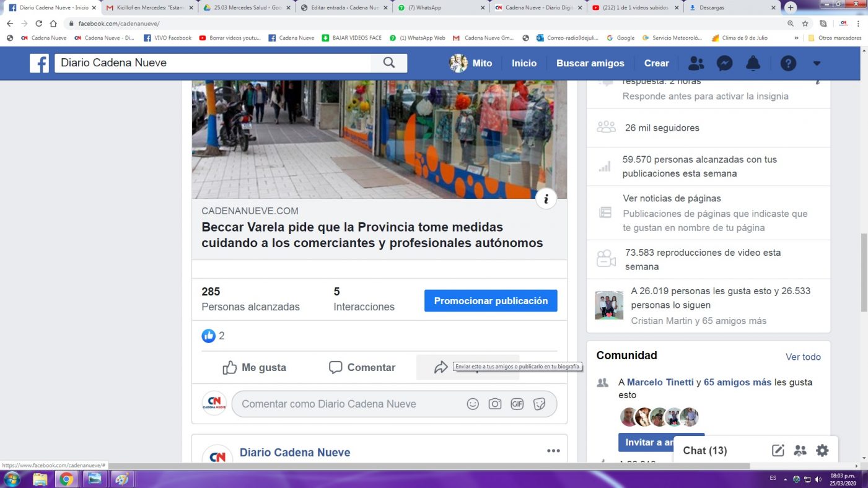Click Ver noticias de páginas
The image size is (868, 488).
coord(672,198)
